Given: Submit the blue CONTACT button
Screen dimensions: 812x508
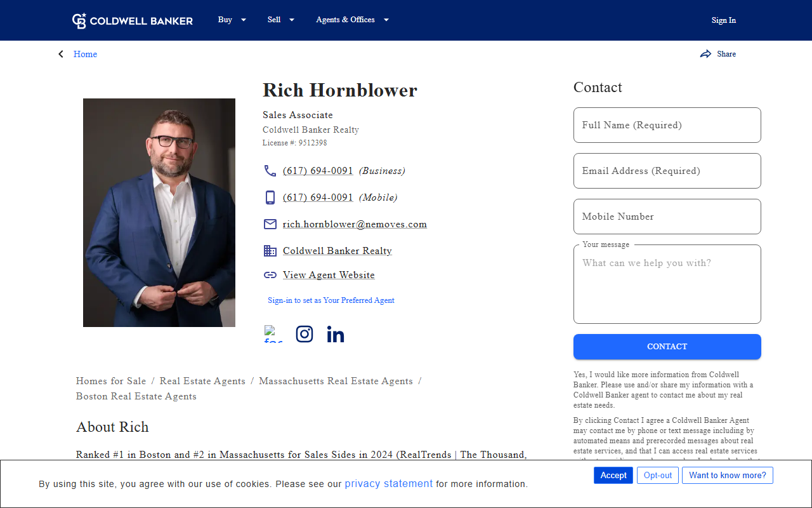Looking at the screenshot, I should pyautogui.click(x=667, y=347).
